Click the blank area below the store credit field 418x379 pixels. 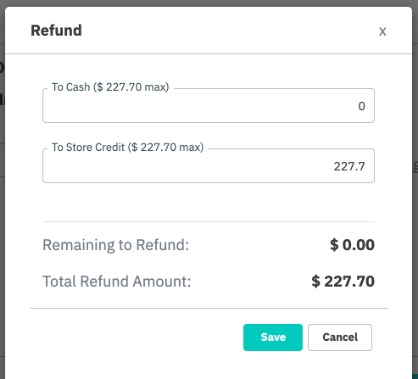point(208,202)
